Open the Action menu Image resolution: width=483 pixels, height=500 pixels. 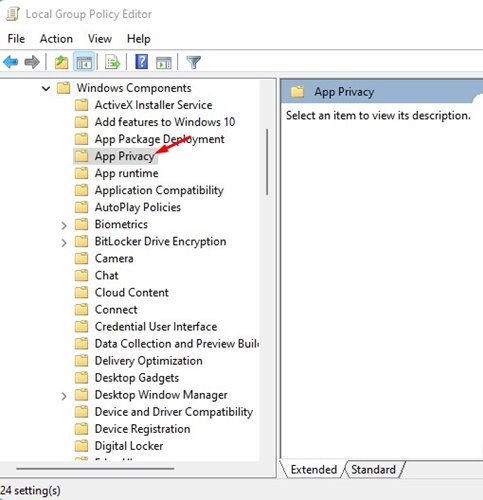pos(56,39)
